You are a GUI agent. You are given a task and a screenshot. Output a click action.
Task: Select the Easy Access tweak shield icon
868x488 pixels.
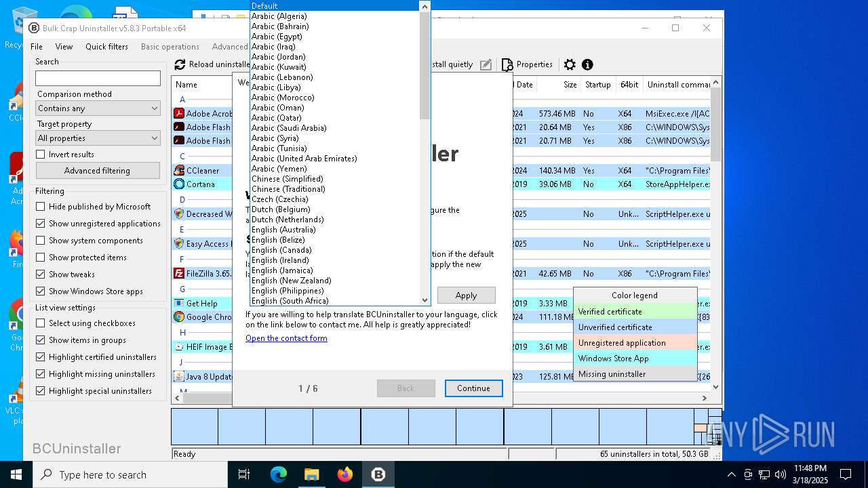[179, 244]
